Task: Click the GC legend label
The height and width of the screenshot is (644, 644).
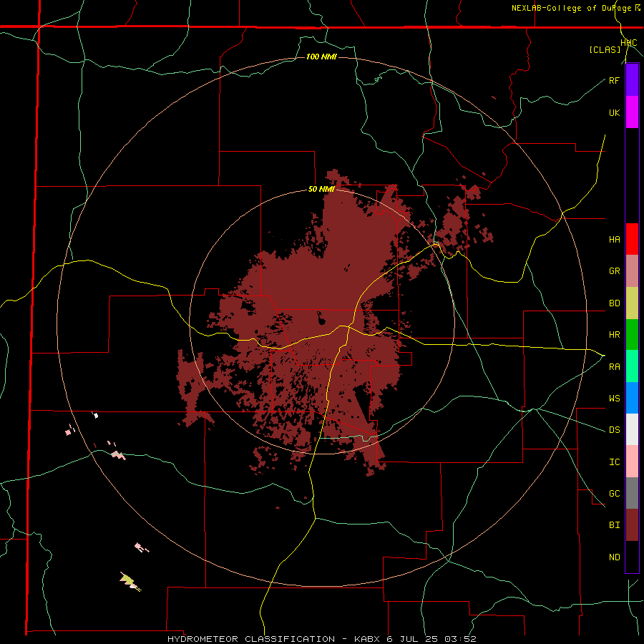Action: coord(614,494)
